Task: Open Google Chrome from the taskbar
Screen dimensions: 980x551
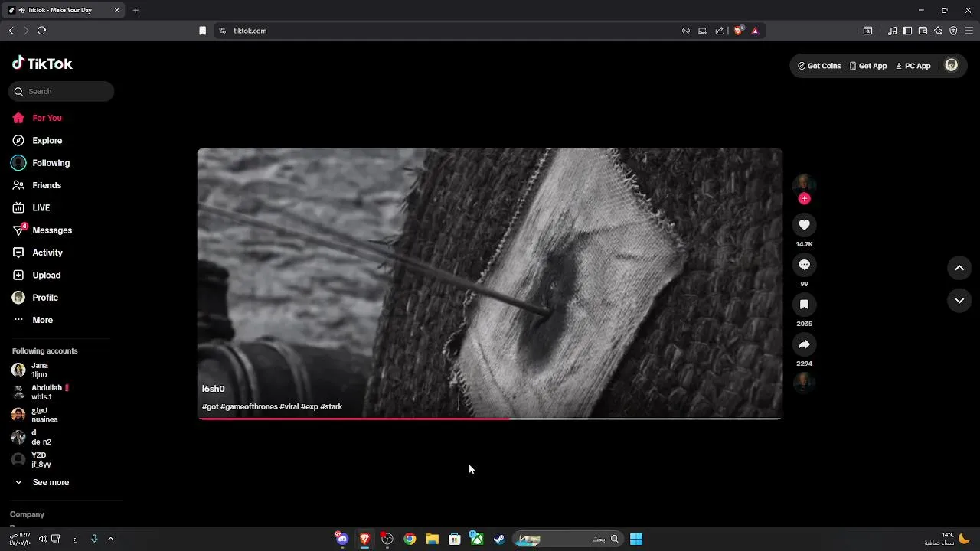Action: tap(410, 539)
